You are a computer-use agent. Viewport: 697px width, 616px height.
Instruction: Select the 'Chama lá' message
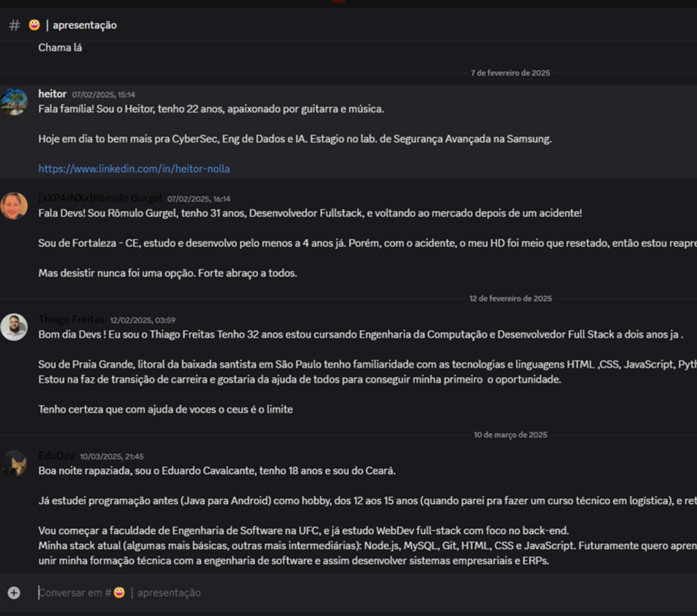point(60,48)
